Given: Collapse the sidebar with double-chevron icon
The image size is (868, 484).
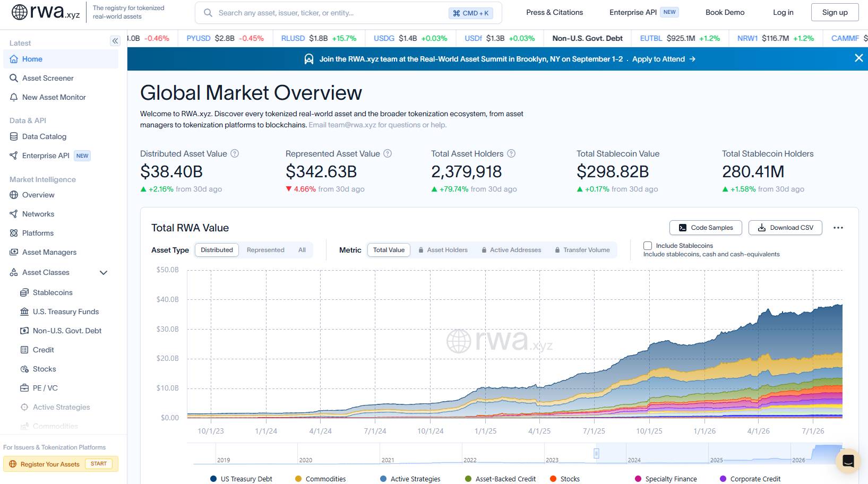Looking at the screenshot, I should pos(115,41).
